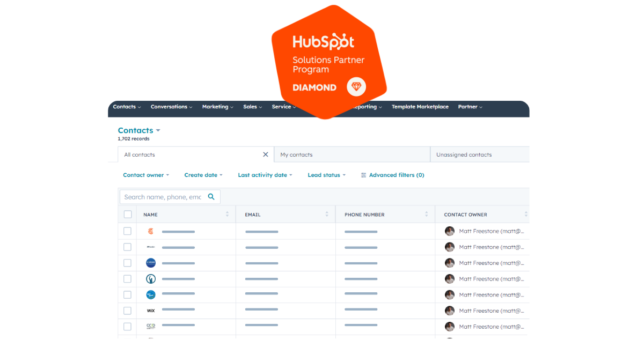Viewport: 644px width, 362px height.
Task: Expand the Lead status filter dropdown
Action: coord(326,175)
